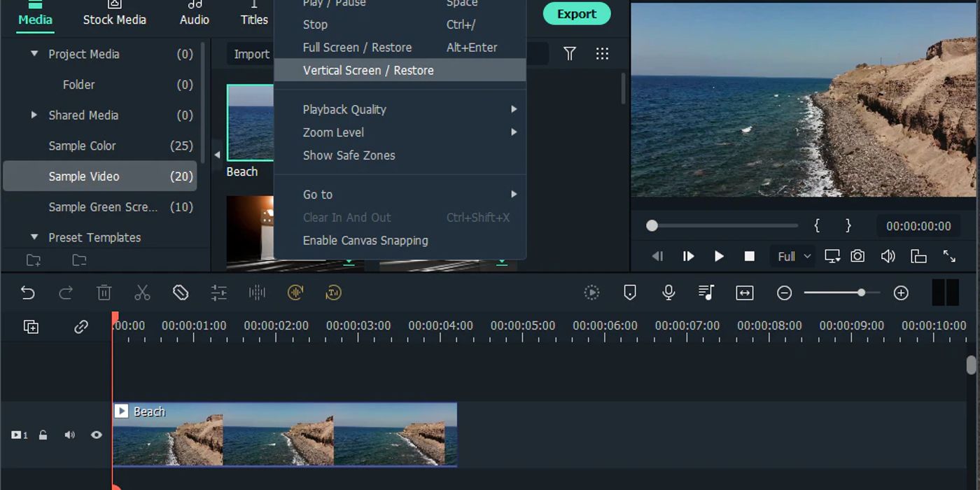This screenshot has width=980, height=490.
Task: Click the zoom-to-fit timeline icon
Action: [745, 293]
